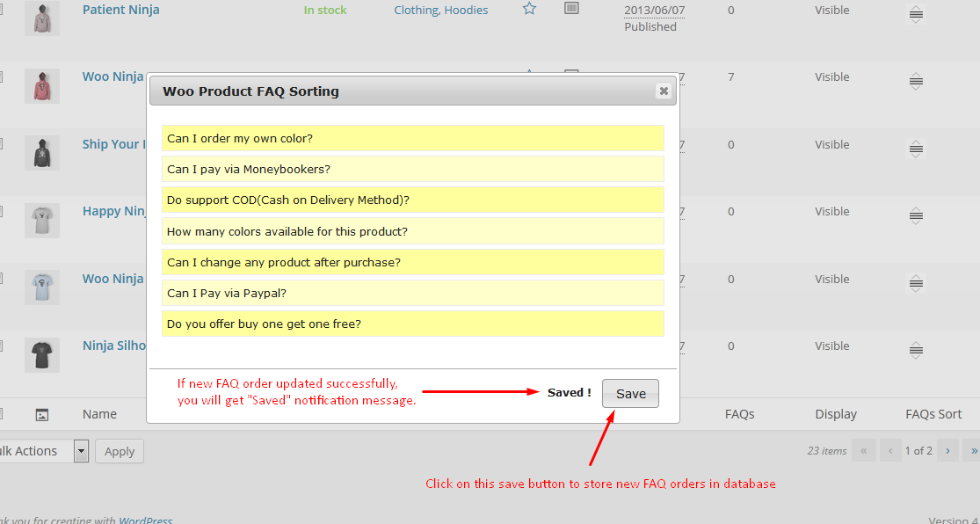The width and height of the screenshot is (980, 524).
Task: Click the Save button in the FAQ sorting dialog
Action: pos(629,393)
